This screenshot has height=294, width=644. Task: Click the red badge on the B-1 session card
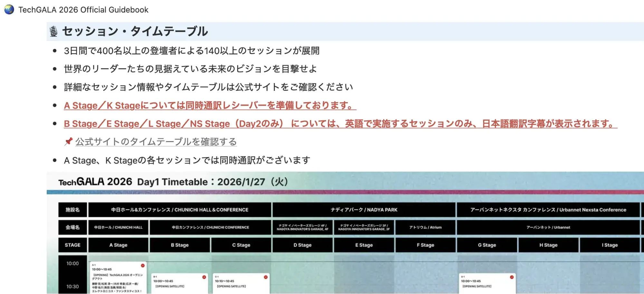click(204, 277)
